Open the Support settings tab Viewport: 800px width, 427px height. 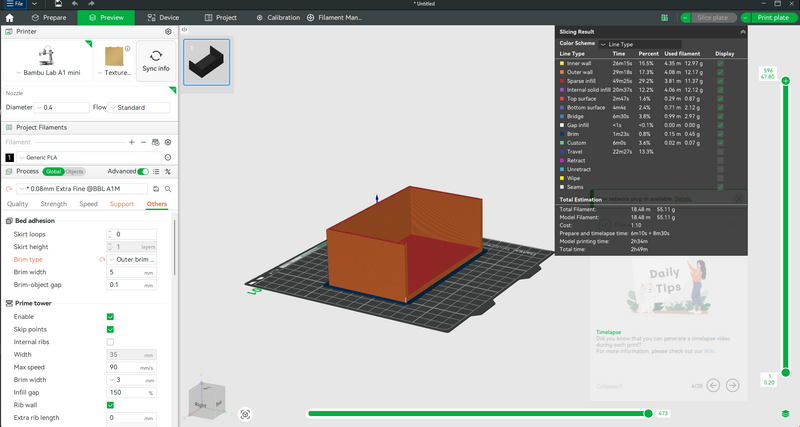coord(122,204)
